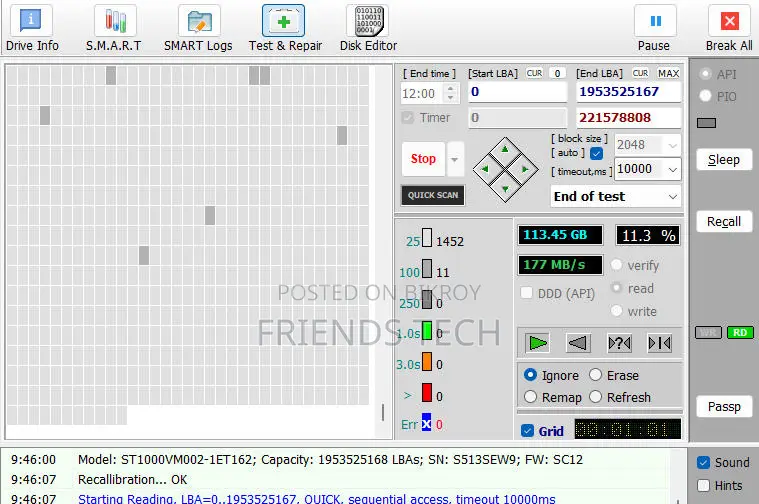Image resolution: width=759 pixels, height=504 pixels.
Task: Click the Stop button
Action: pos(423,159)
